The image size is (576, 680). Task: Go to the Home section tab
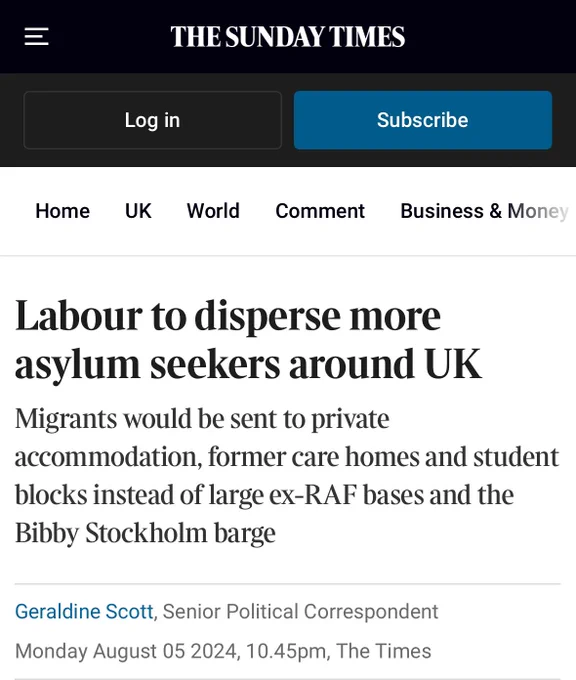[x=62, y=211]
